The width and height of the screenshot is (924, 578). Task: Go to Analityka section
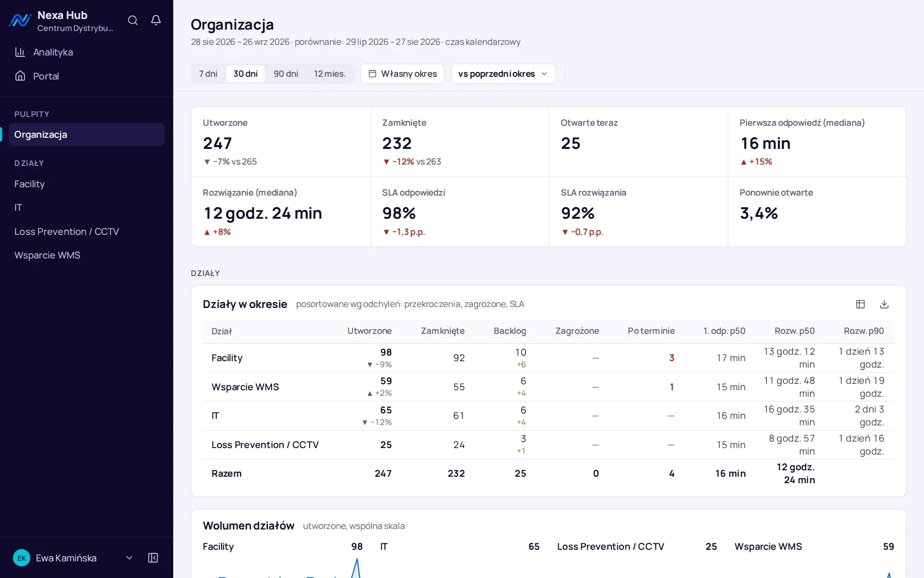point(86,52)
